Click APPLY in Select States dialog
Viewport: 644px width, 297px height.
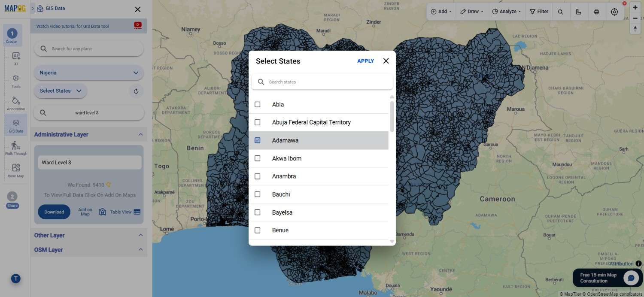click(365, 61)
